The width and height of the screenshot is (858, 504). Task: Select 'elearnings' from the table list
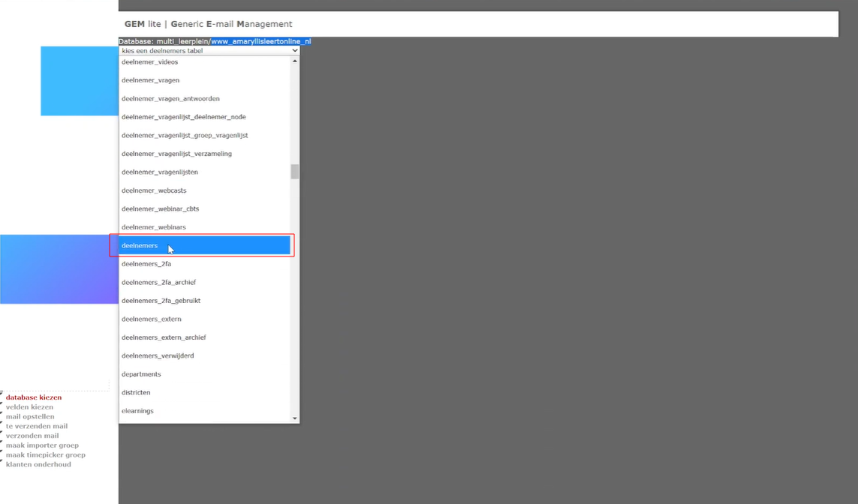pyautogui.click(x=137, y=411)
